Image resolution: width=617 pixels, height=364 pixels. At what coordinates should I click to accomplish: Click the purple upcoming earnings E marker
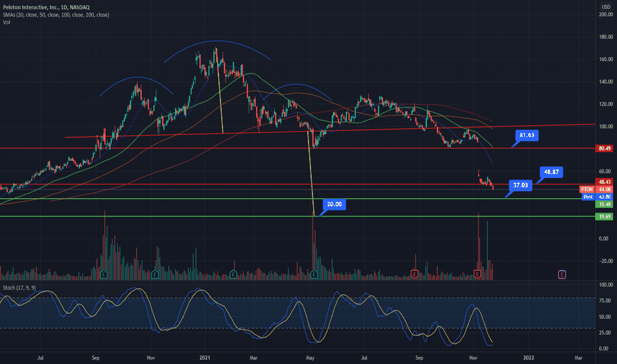(562, 274)
